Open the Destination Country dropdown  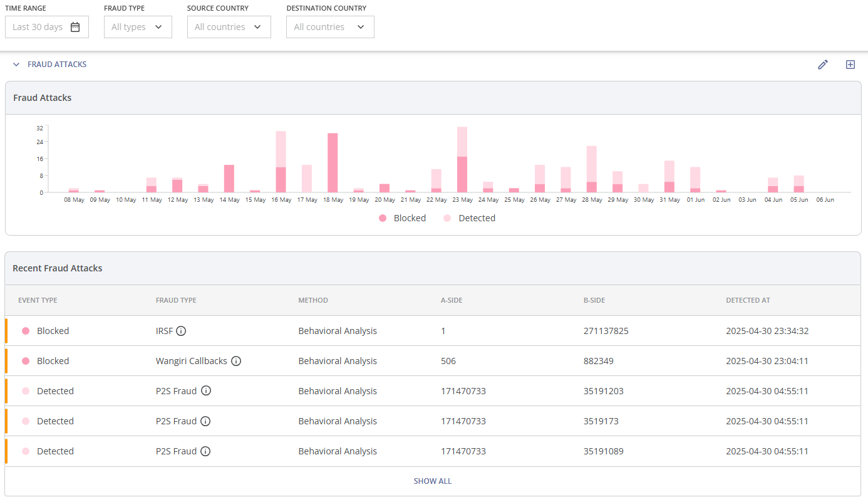330,27
